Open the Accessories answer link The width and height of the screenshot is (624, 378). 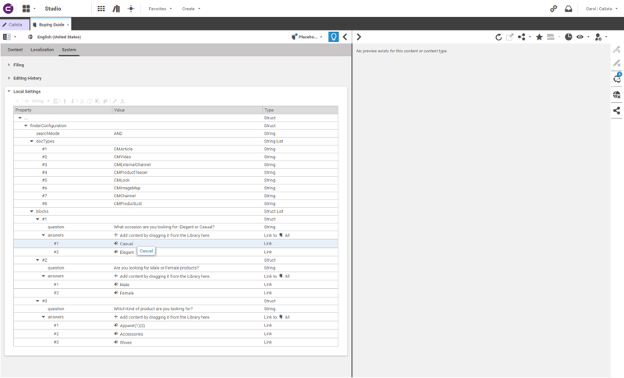[131, 334]
